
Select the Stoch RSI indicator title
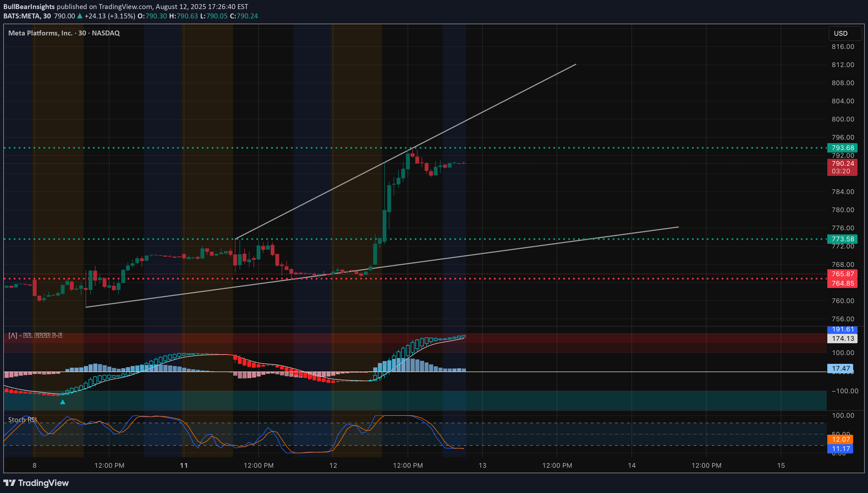pyautogui.click(x=22, y=420)
